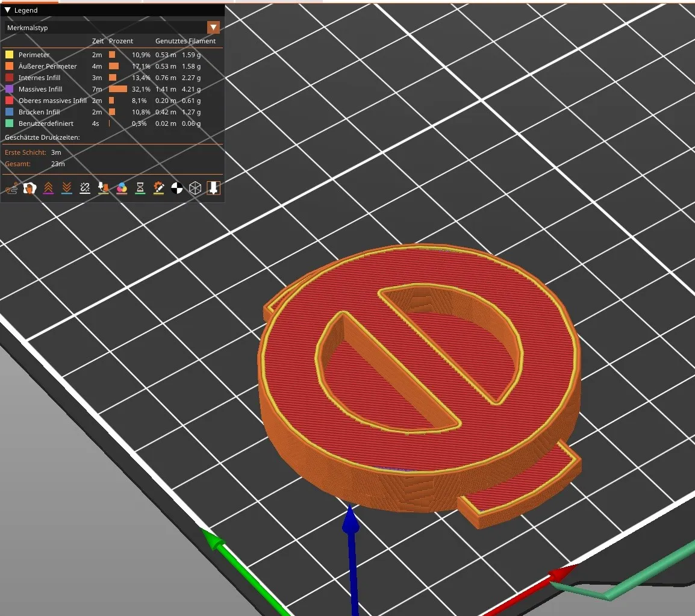This screenshot has width=695, height=616.
Task: Toggle travel moves visibility icon
Action: 11,188
